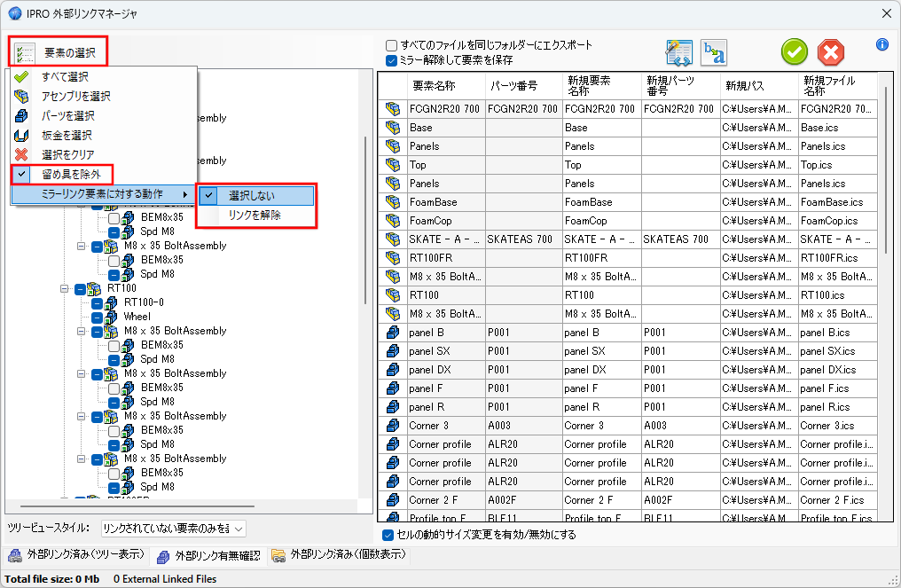Switch to 外部リンク有無確認 tab
The height and width of the screenshot is (588, 901).
[210, 556]
